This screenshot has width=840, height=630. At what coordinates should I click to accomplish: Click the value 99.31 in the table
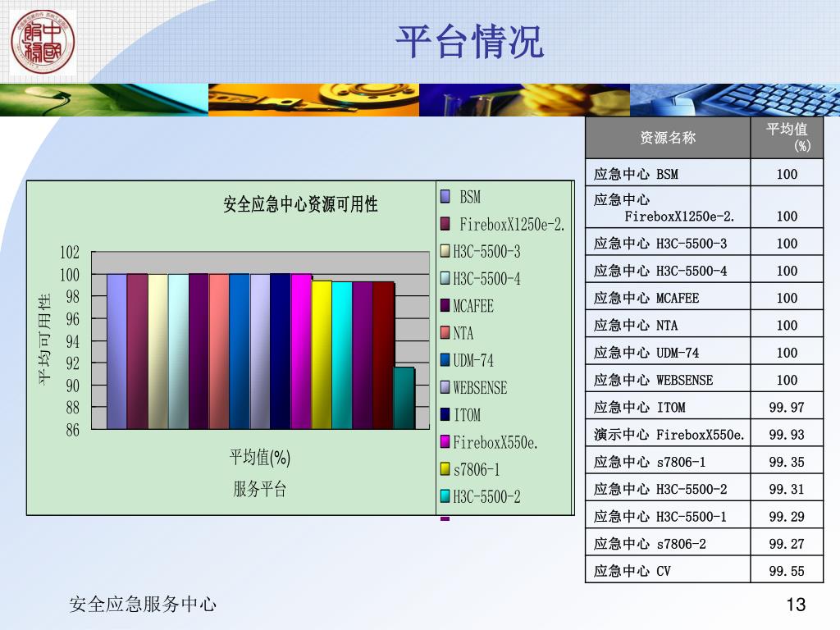click(787, 489)
